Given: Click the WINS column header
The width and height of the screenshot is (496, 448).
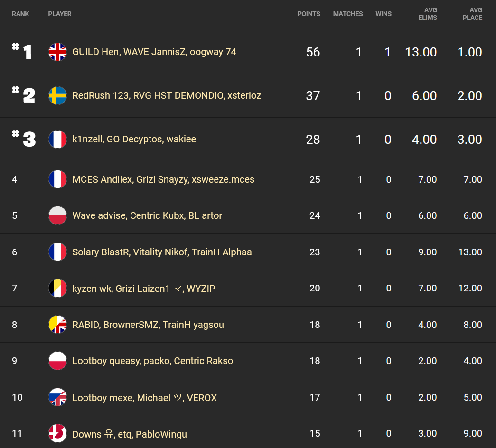Looking at the screenshot, I should (x=384, y=14).
